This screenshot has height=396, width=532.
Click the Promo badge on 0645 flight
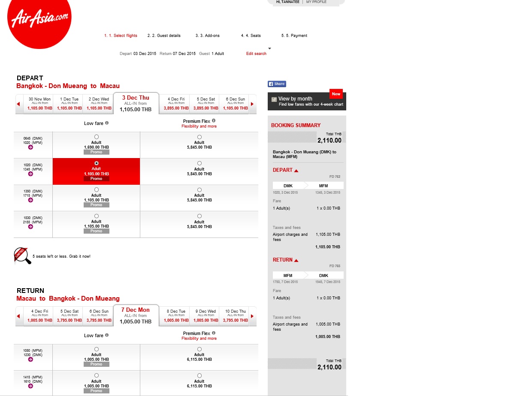96,152
